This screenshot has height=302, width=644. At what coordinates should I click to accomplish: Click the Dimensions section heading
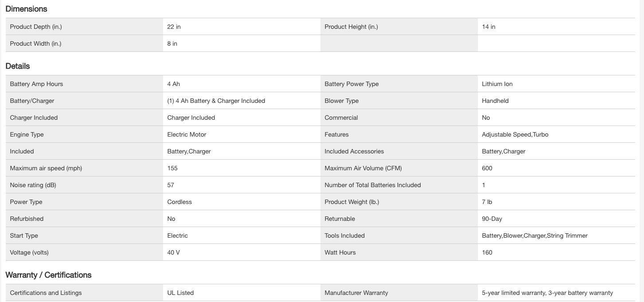26,9
